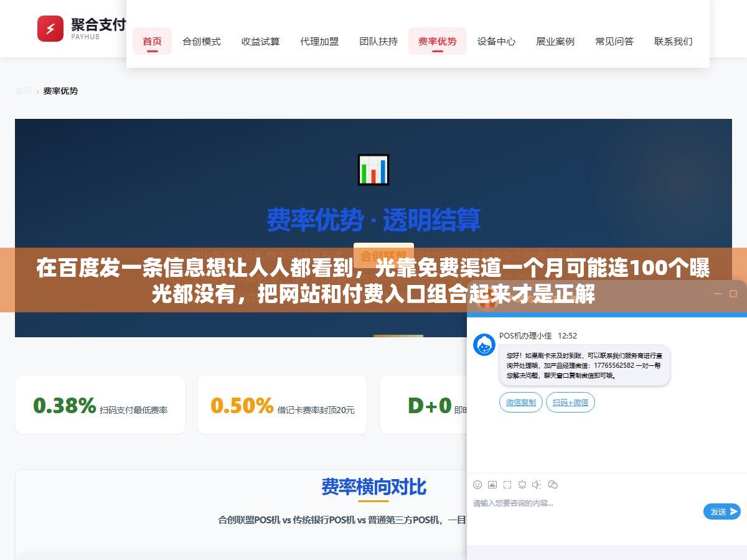Screen dimensions: 747x560
Task: Select the 费率优势 nav tab
Action: (438, 41)
